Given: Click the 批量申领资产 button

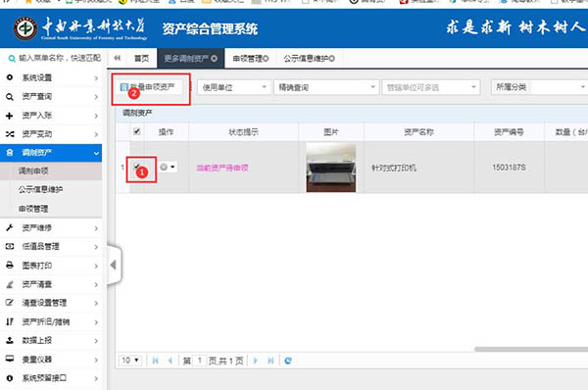Looking at the screenshot, I should 147,87.
